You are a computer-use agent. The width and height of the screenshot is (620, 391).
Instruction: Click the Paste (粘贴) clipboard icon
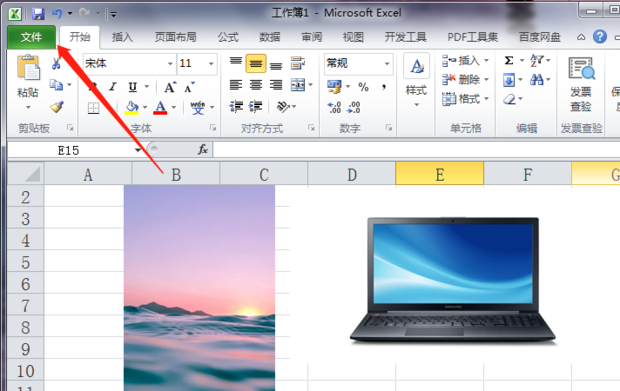(x=28, y=68)
